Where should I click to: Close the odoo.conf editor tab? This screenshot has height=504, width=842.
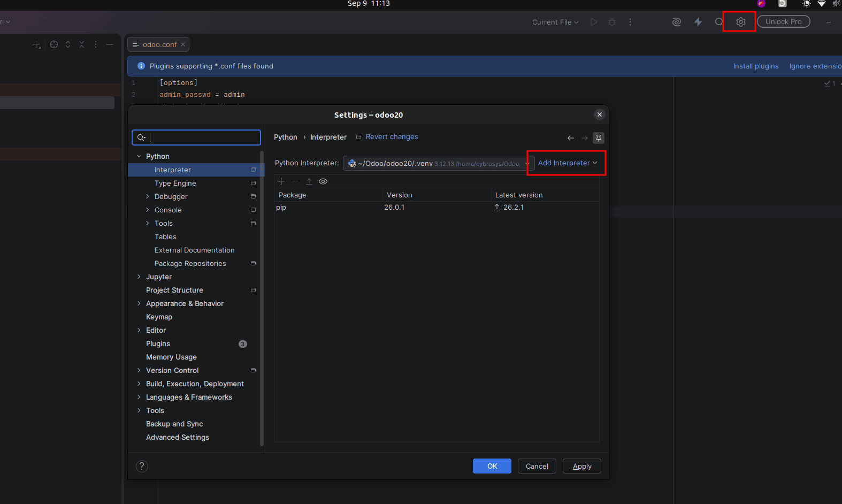183,44
